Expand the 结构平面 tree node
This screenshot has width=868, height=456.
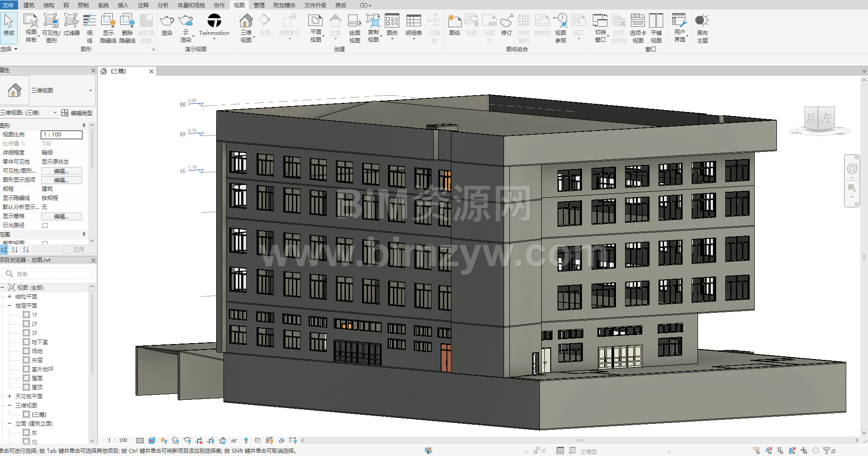(x=10, y=296)
